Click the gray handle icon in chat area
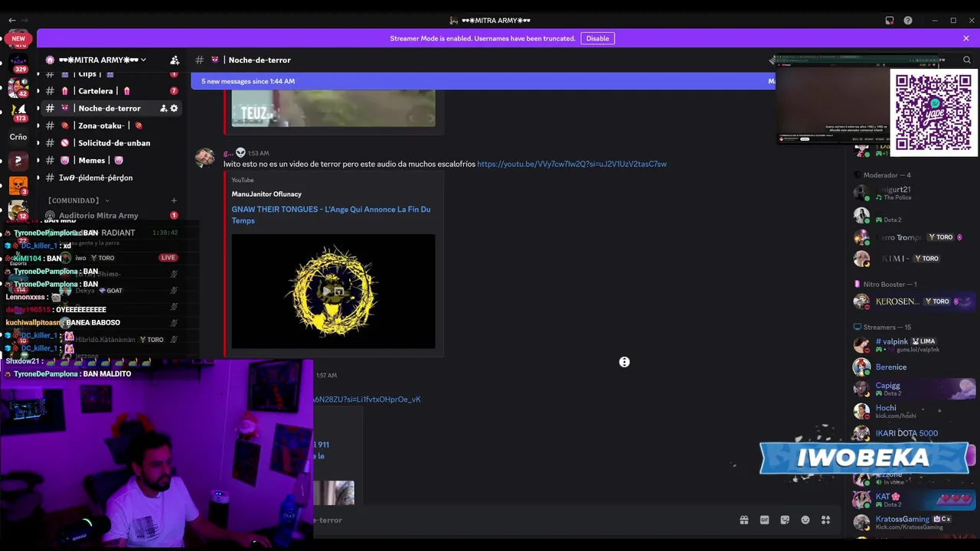The height and width of the screenshot is (551, 980). [624, 362]
